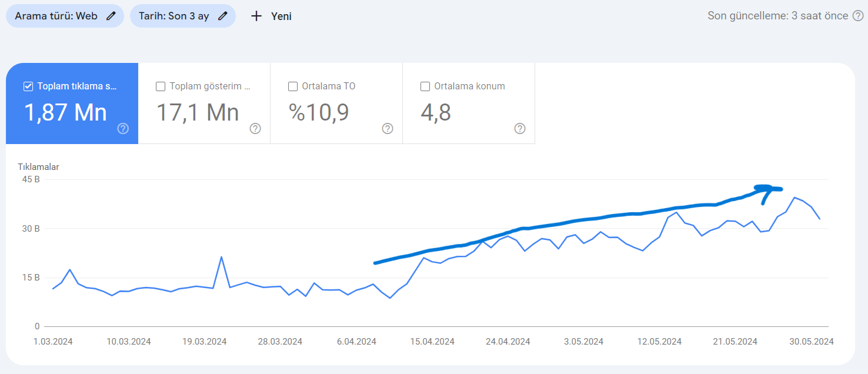868x374 pixels.
Task: Open the Arama türü: Web filter chip
Action: [65, 16]
